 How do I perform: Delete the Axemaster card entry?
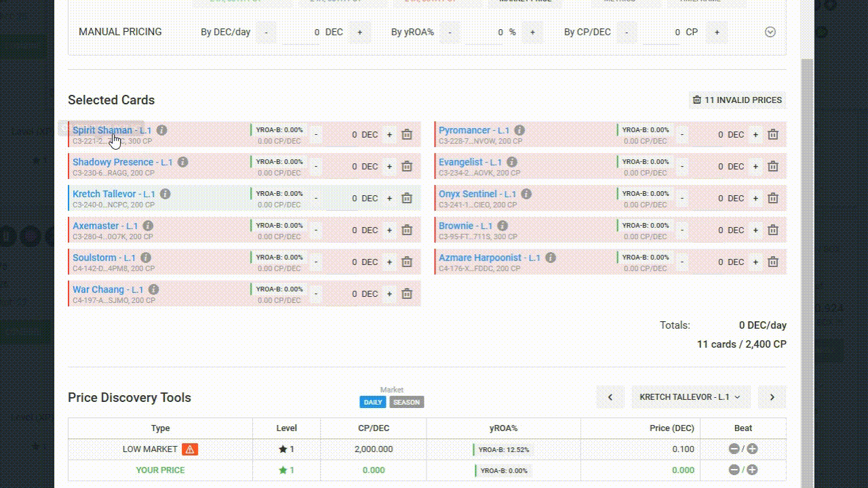coord(407,230)
